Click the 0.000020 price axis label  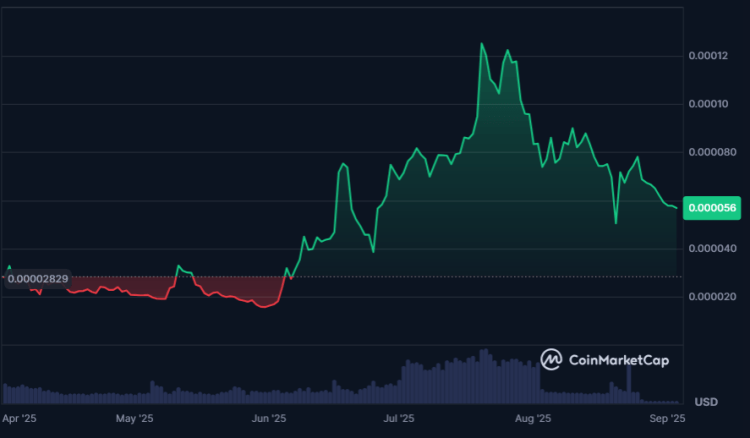pos(712,297)
